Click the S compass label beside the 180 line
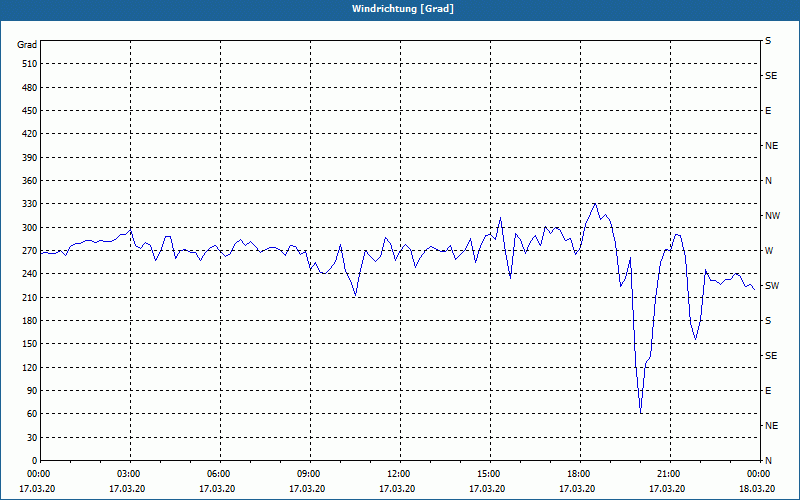The width and height of the screenshot is (800, 500). (x=768, y=321)
